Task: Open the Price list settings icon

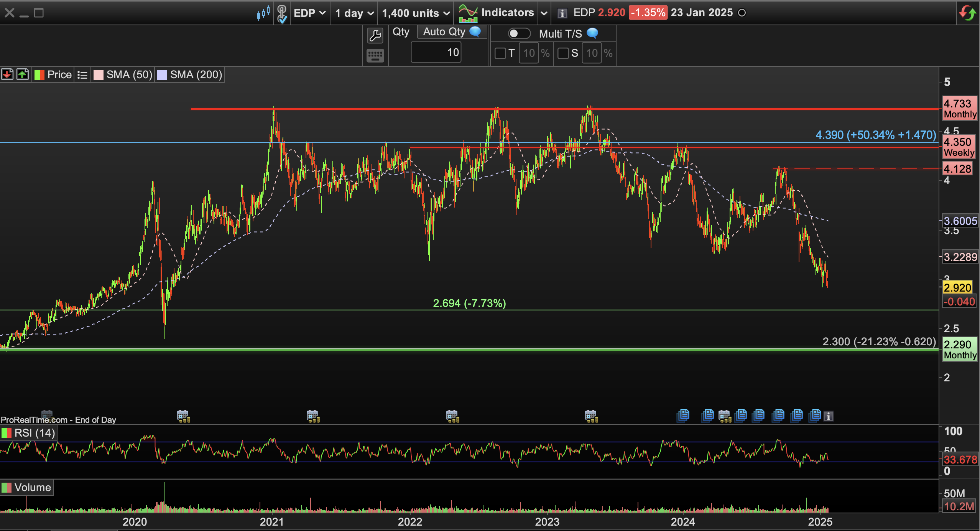Action: coord(82,75)
